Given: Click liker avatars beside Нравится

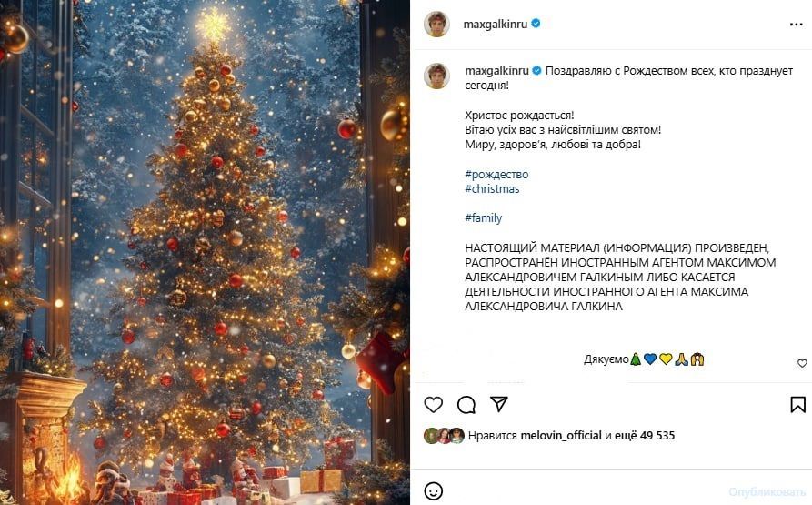Looking at the screenshot, I should tap(444, 436).
